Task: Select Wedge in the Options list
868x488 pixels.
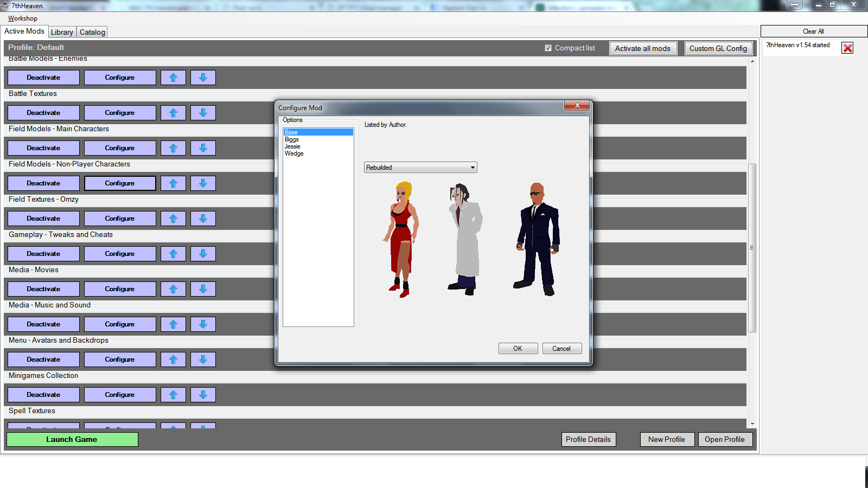Action: click(x=318, y=153)
